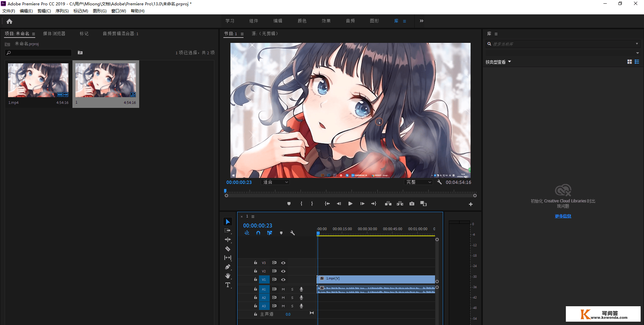Image resolution: width=644 pixels, height=325 pixels.
Task: Select the Track Select Forward tool
Action: tap(228, 231)
